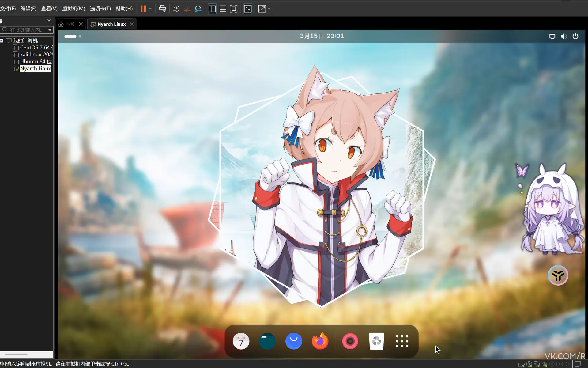Click the CD/DVD drive status icon
The image size is (588, 368).
point(529,364)
